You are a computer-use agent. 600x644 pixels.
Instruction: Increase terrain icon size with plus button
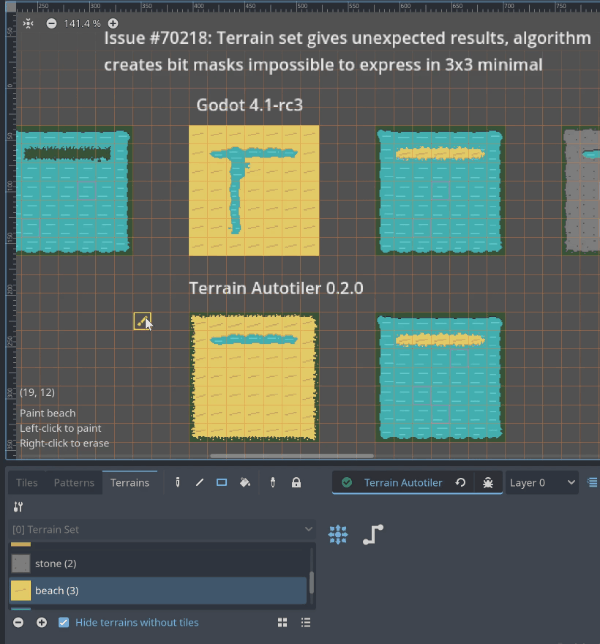pyautogui.click(x=41, y=622)
